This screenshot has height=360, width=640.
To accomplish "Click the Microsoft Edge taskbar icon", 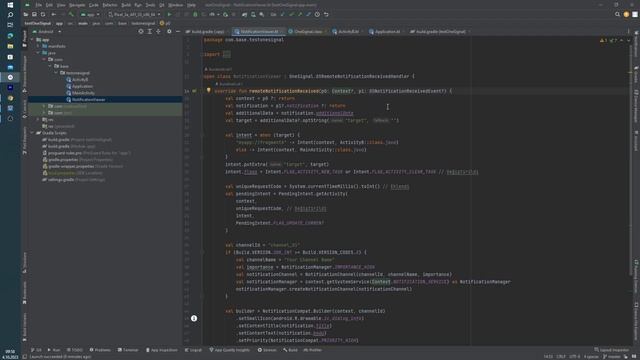I will point(10,36).
